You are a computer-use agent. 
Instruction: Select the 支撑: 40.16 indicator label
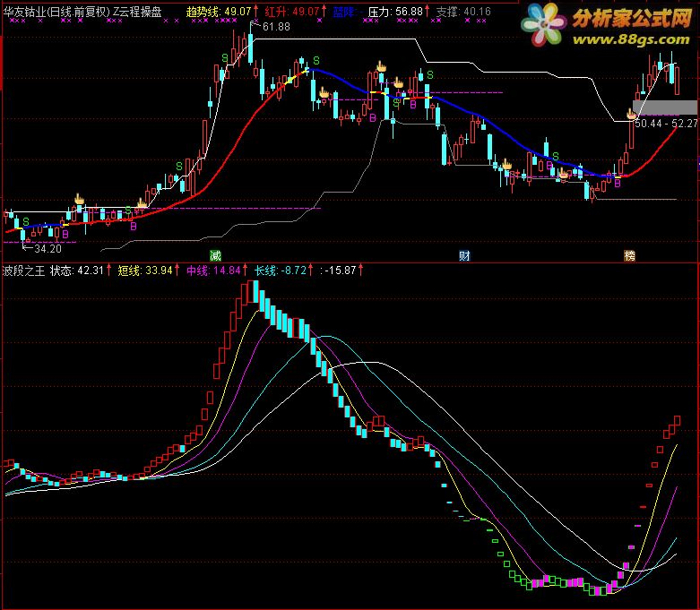pos(463,12)
